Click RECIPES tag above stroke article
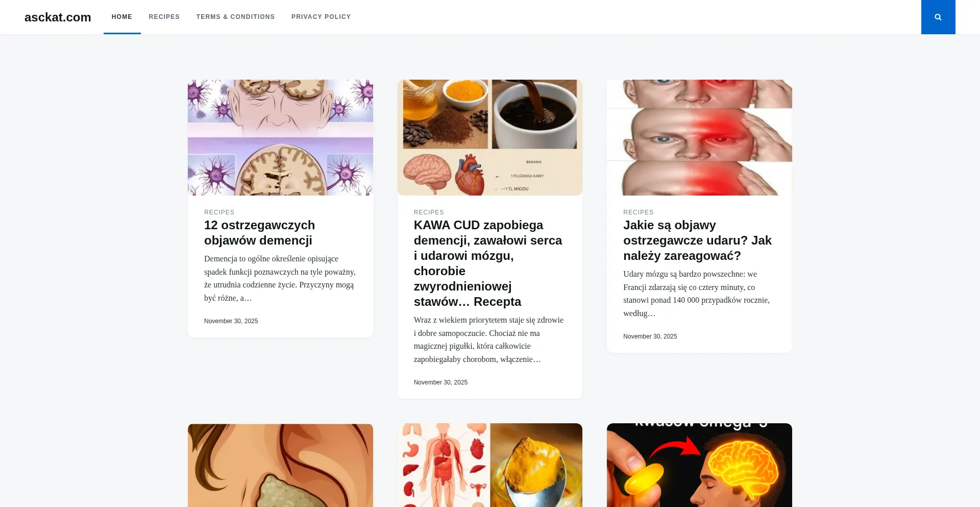This screenshot has width=980, height=507. coord(639,212)
